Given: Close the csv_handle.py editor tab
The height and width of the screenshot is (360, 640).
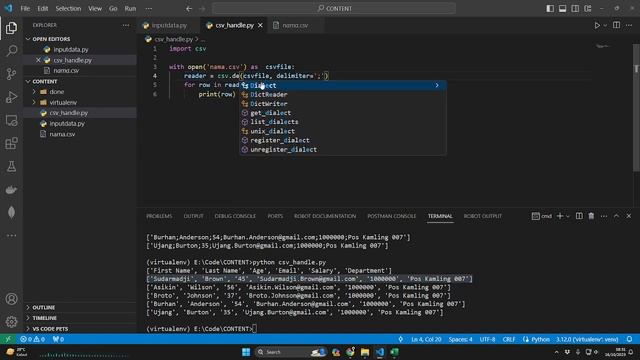Looking at the screenshot, I should [260, 25].
